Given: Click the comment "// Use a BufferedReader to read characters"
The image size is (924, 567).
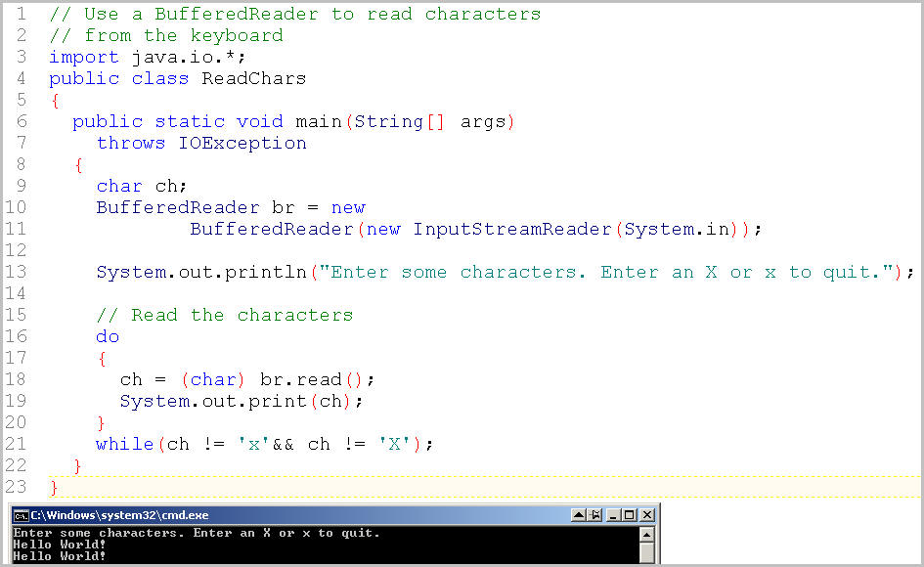Looking at the screenshot, I should 294,14.
